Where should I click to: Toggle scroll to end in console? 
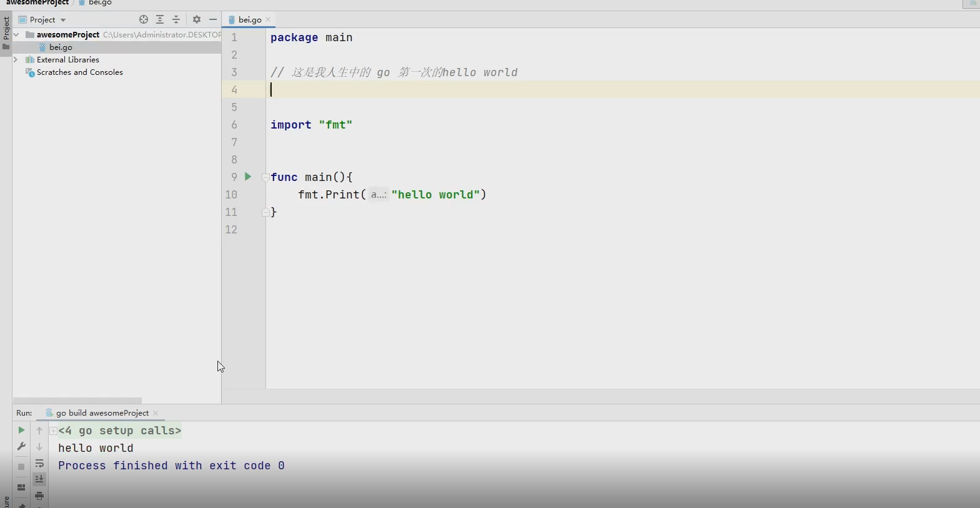(x=39, y=479)
